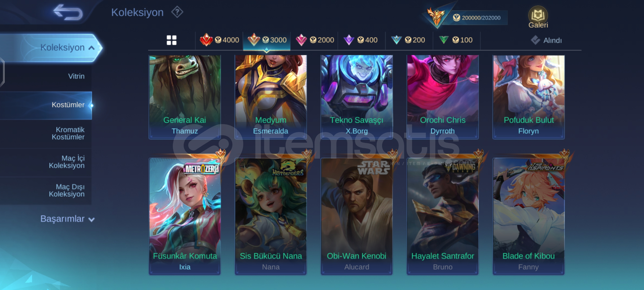Open Kromatik Kostümler sidebar item

click(x=68, y=133)
